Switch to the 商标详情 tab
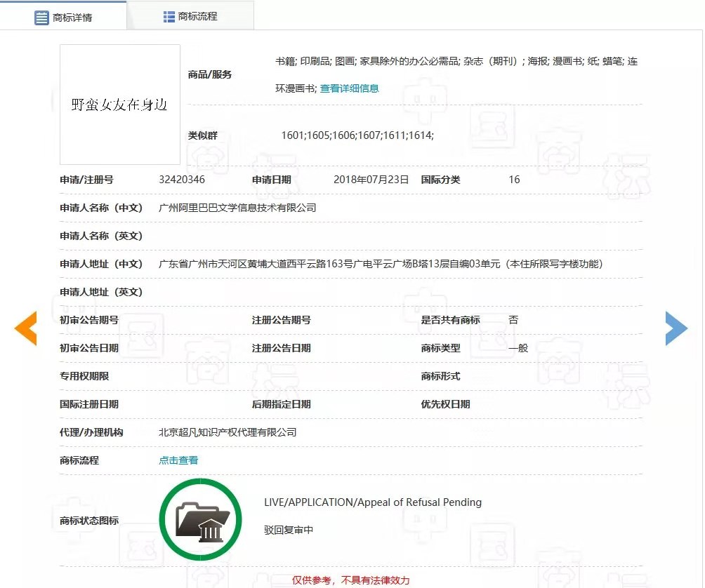 pos(73,17)
